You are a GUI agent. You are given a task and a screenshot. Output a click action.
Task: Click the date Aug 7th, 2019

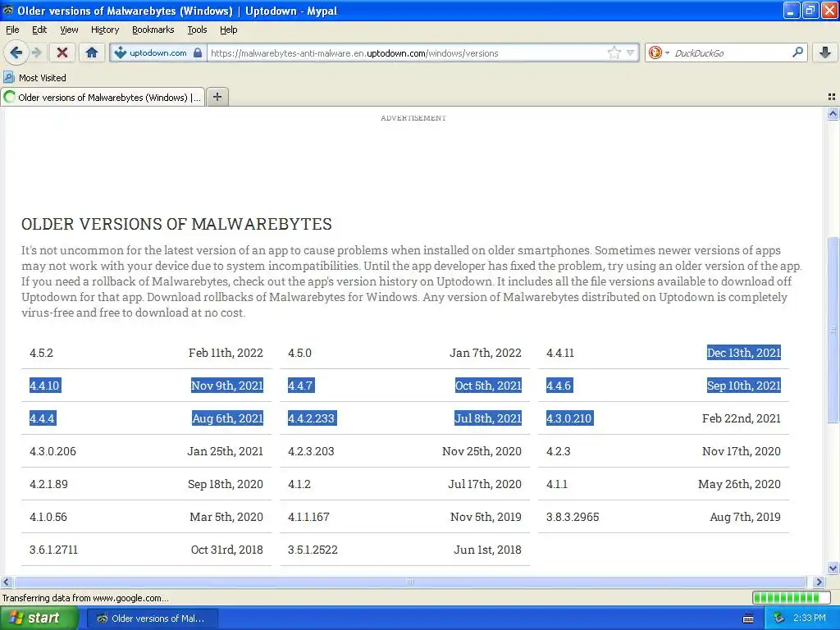745,517
